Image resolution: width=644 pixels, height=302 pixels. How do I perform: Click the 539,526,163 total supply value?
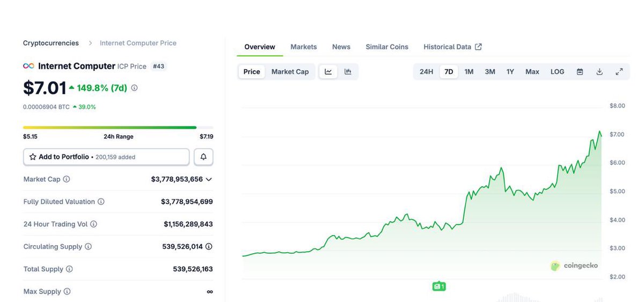point(193,269)
